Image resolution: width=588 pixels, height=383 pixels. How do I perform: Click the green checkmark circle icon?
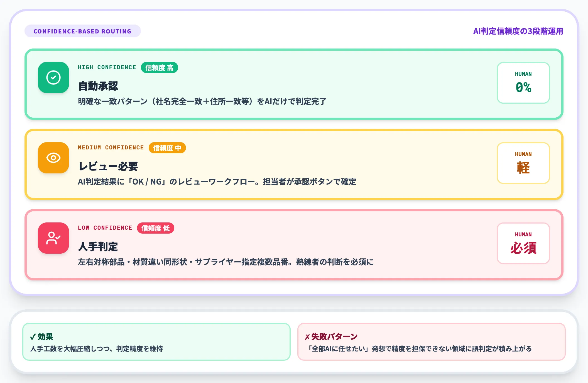(53, 77)
